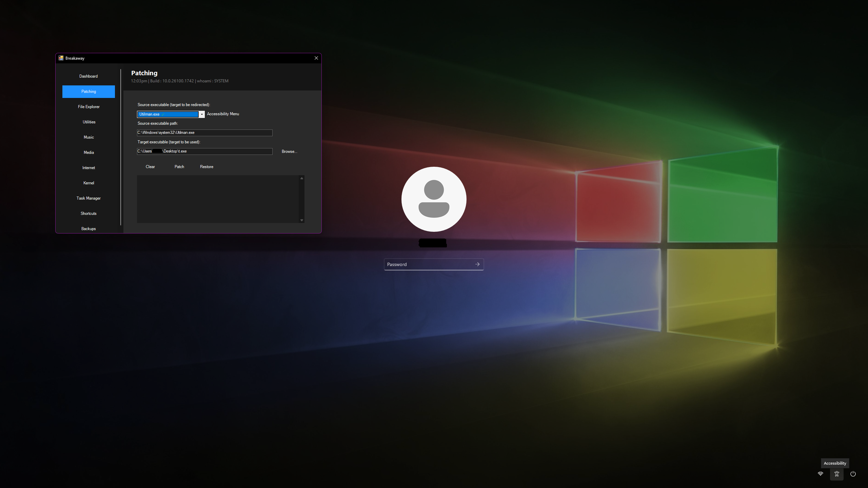Go to the Utilities section
Viewport: 868px width, 488px height.
point(88,122)
